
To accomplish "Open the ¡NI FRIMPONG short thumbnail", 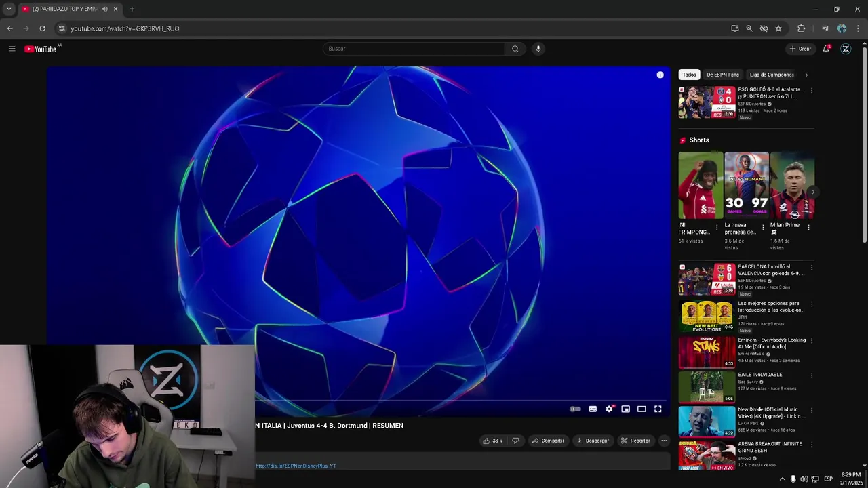I will coord(701,185).
